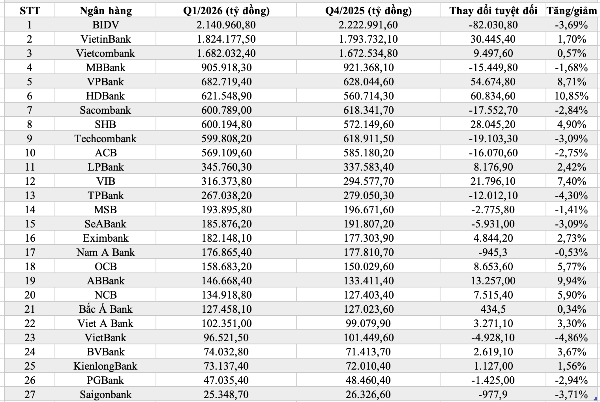Click the VietinBank cell
This screenshot has width=600, height=402.
(106, 39)
